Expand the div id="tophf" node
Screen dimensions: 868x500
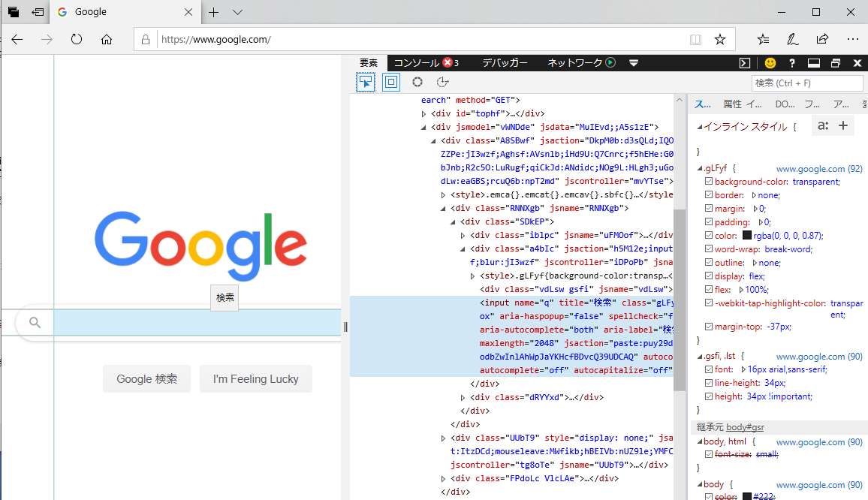point(423,113)
